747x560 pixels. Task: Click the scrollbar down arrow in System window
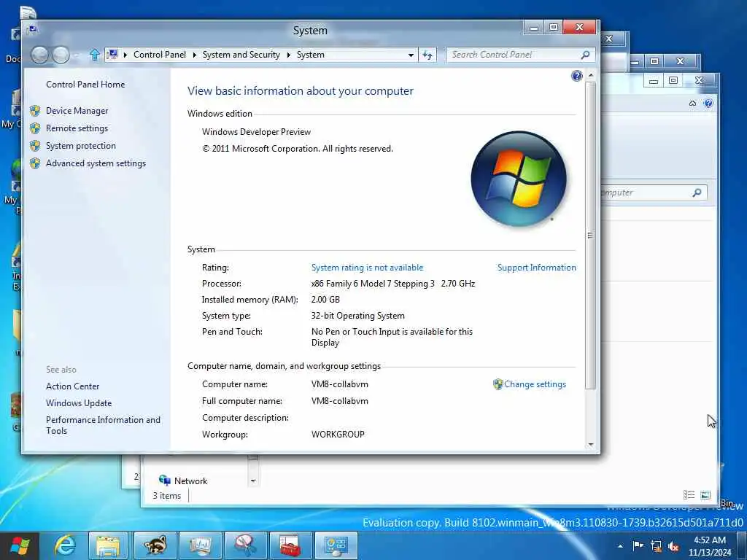point(591,445)
